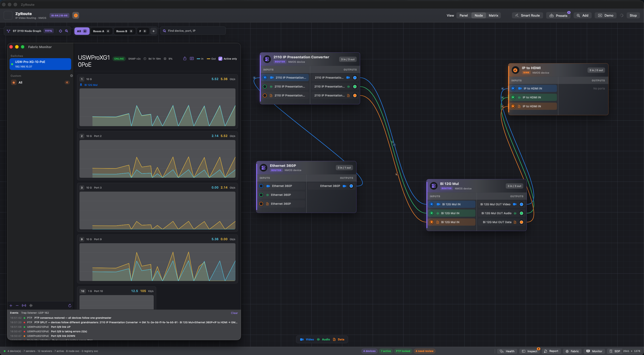Click the Find device search field
The image size is (644, 355).
tap(193, 31)
